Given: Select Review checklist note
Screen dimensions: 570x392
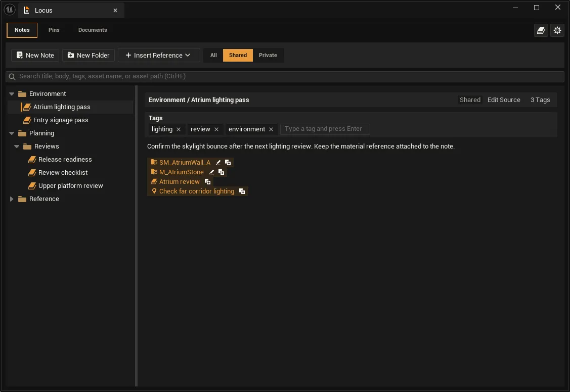Looking at the screenshot, I should pos(70,173).
